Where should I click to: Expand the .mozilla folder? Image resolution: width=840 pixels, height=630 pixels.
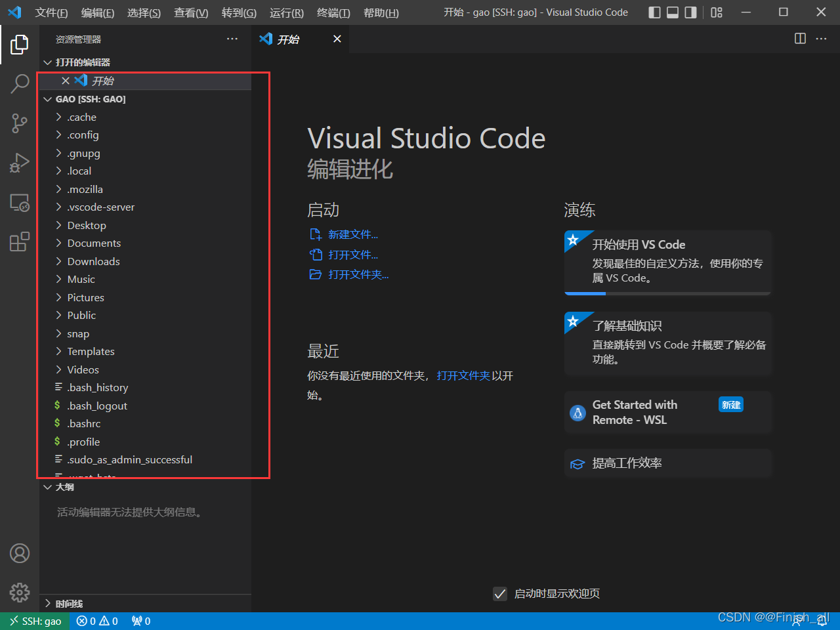144,189
